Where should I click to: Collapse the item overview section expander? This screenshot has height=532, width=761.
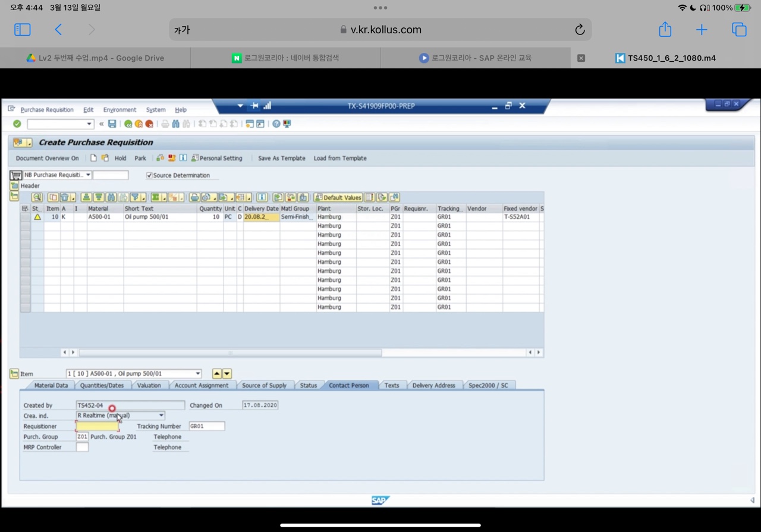(14, 197)
